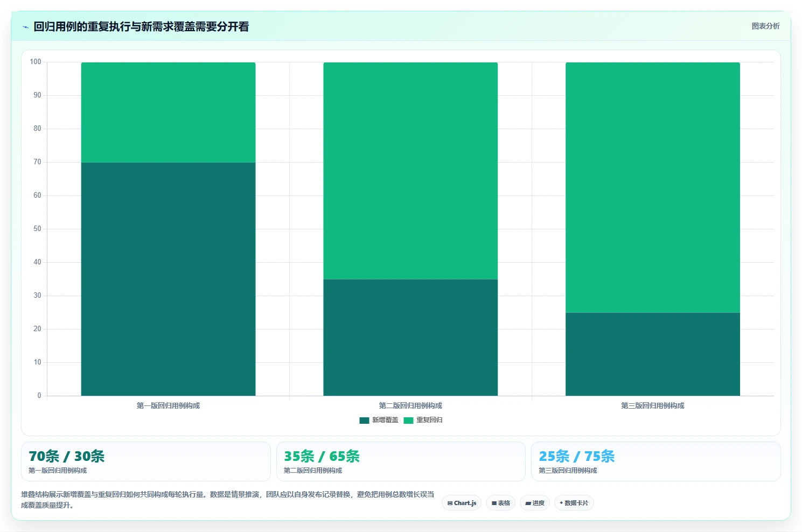This screenshot has height=532, width=802.
Task: Click the 第二版 dark teal 新增覆盖 bar segment
Action: click(x=410, y=338)
